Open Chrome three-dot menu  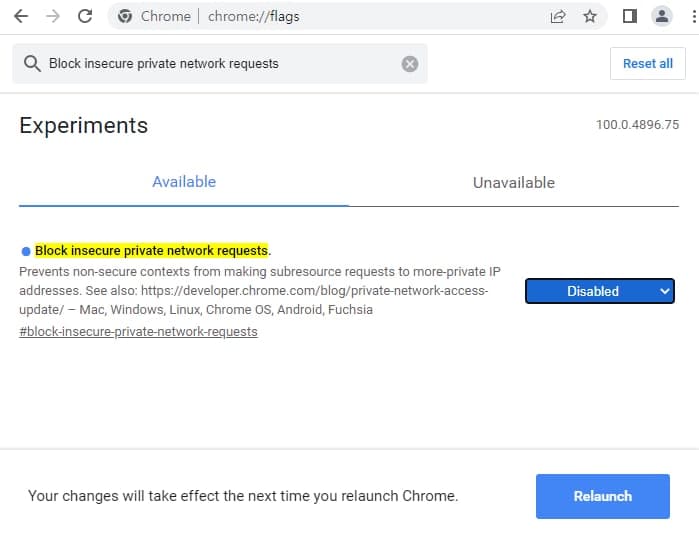coord(694,16)
